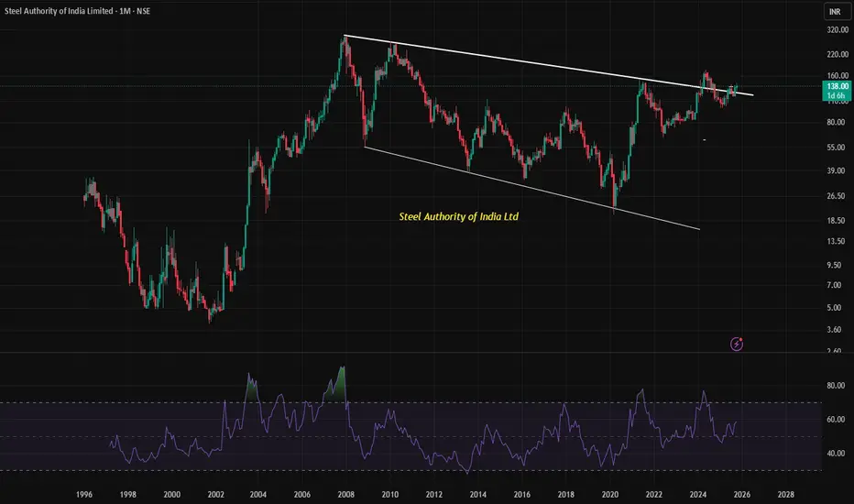The image size is (854, 504).
Task: Click the 5.00 price axis label
Action: pos(834,308)
